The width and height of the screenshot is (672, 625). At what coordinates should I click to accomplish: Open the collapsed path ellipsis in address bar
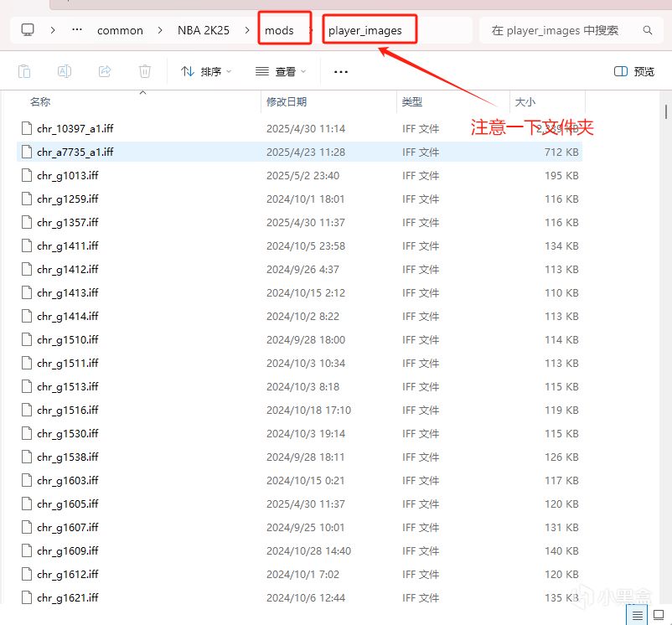(x=77, y=30)
